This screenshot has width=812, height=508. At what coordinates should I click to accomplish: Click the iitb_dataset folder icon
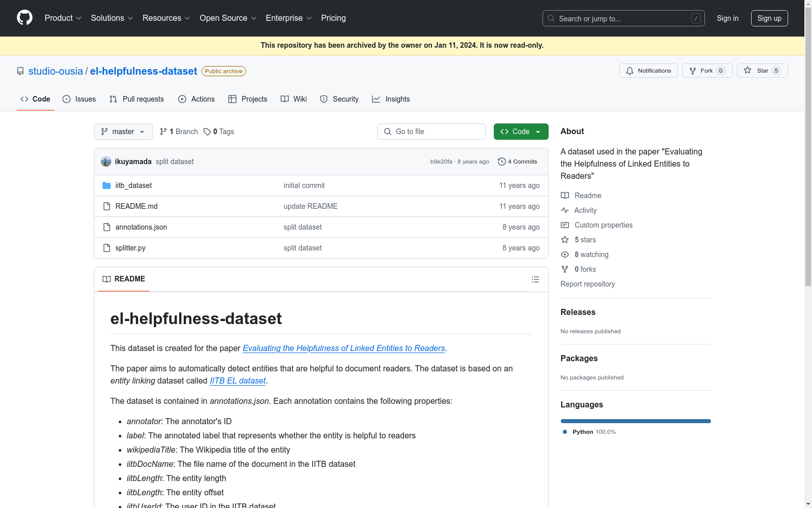pos(107,185)
